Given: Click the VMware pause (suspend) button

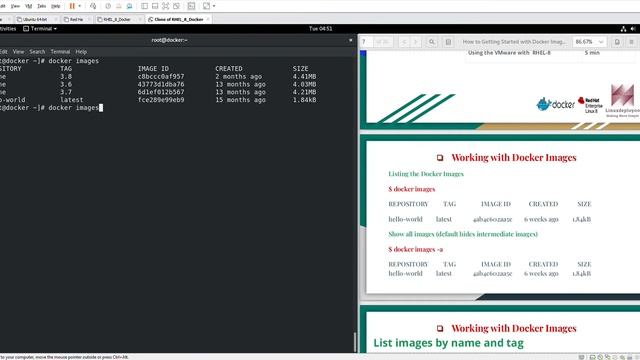Looking at the screenshot, I should click(x=72, y=6).
